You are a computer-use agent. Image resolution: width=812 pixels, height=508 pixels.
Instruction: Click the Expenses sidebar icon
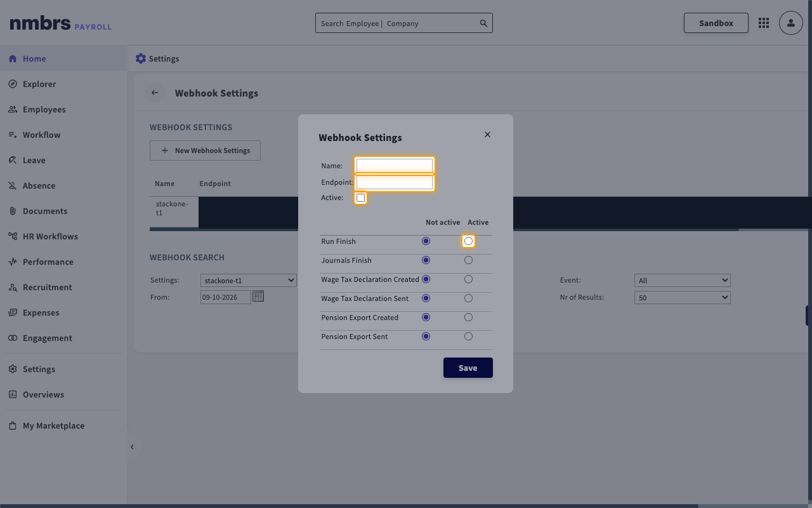coord(13,312)
